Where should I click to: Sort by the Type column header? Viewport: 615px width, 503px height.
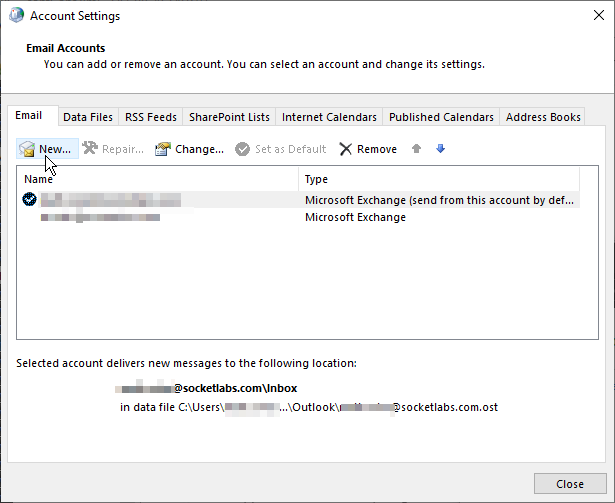point(439,179)
